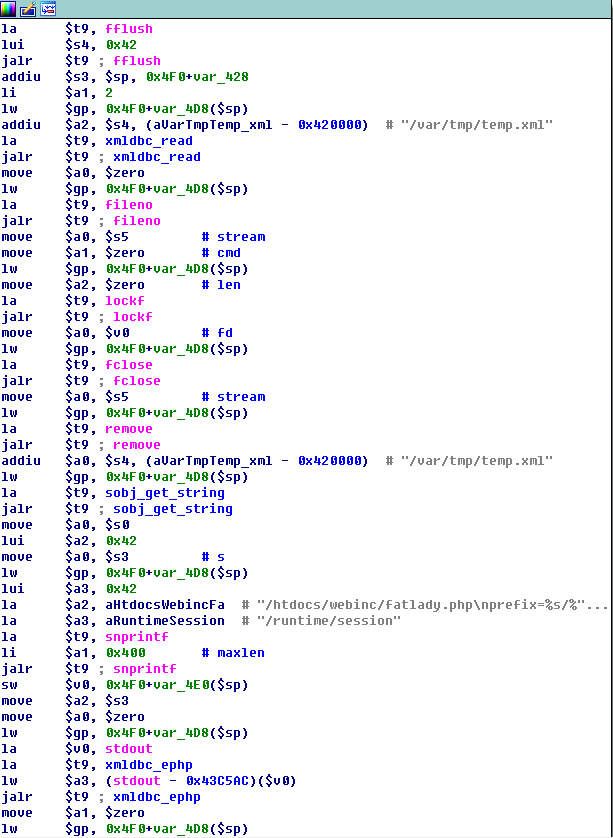Click remove in the jalr $t9 comment
Screen dimensions: 613x838
[136, 445]
